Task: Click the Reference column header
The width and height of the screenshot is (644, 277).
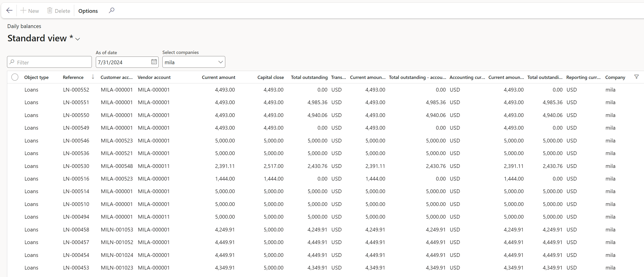Action: 73,78
